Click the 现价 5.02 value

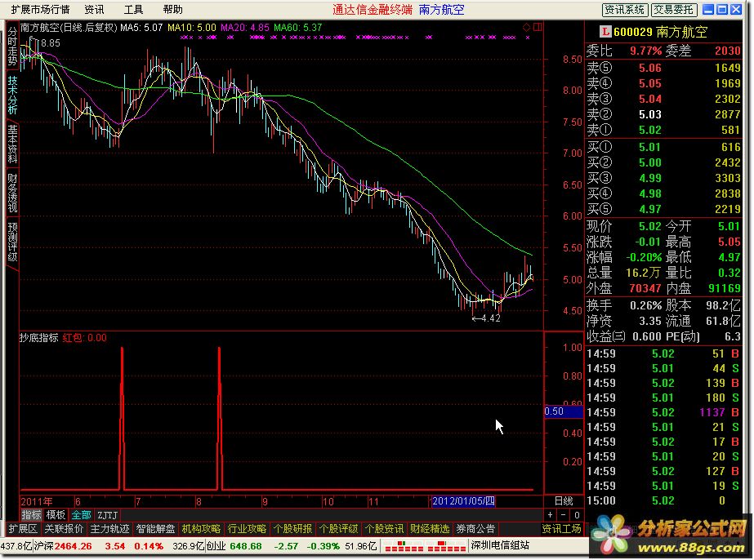(650, 226)
